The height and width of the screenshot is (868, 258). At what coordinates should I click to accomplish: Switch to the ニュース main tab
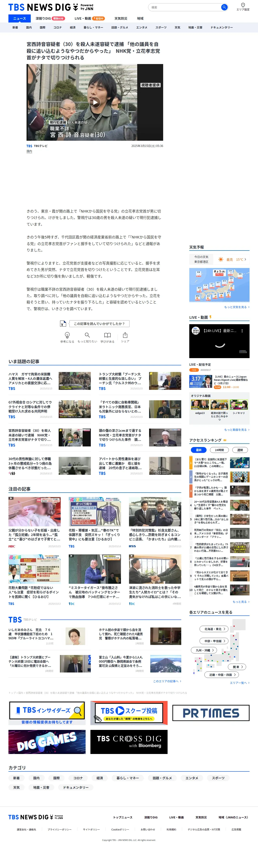tap(19, 18)
